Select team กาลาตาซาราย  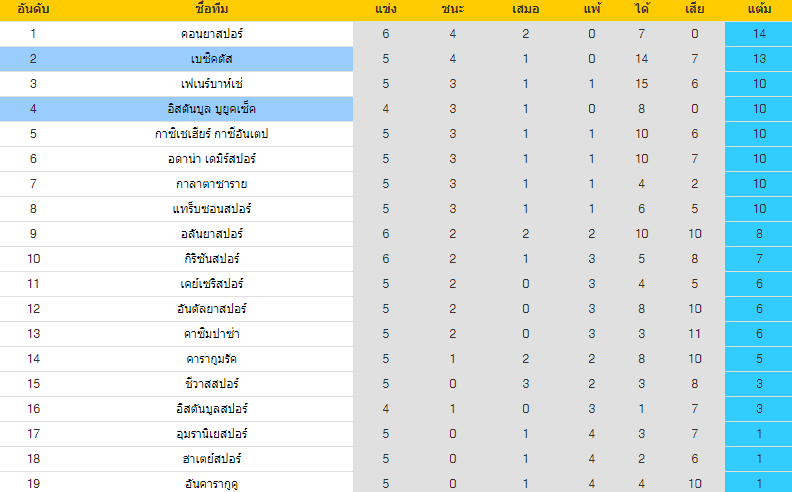[212, 184]
